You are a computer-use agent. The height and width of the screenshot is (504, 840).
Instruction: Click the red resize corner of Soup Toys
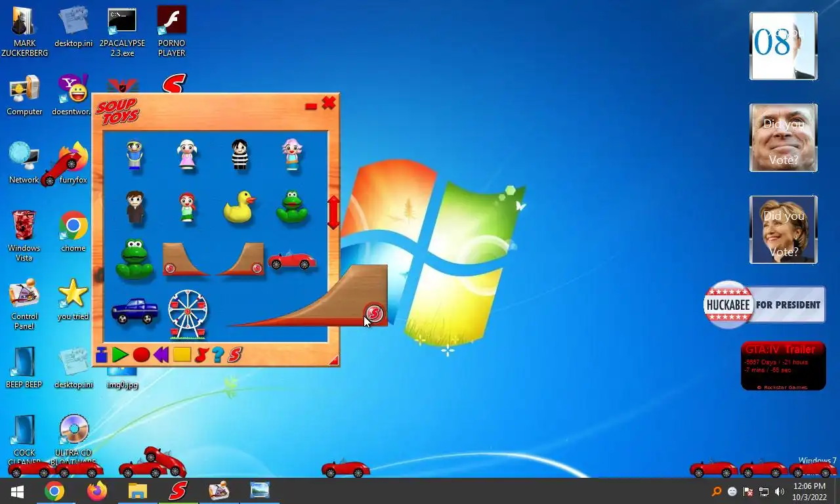pos(334,360)
